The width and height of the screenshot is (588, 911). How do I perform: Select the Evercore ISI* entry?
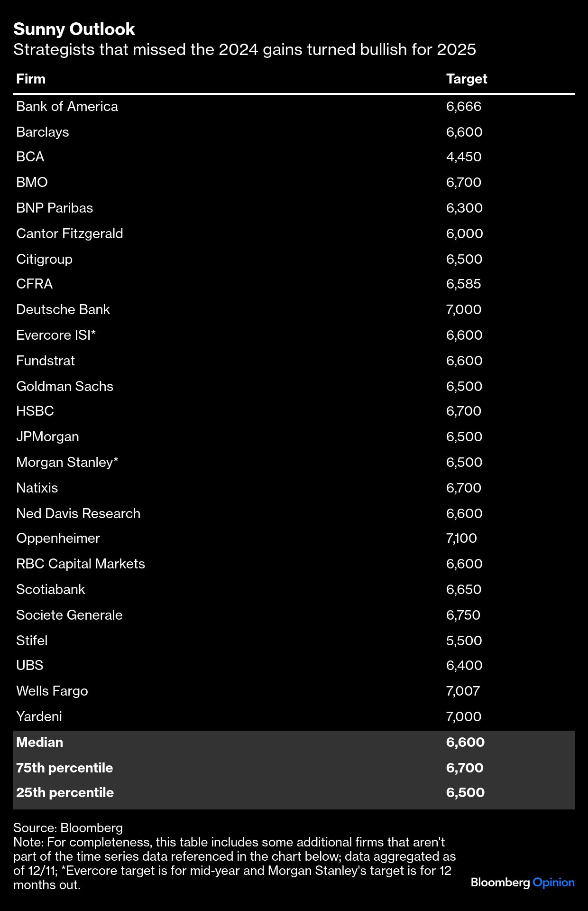point(56,335)
